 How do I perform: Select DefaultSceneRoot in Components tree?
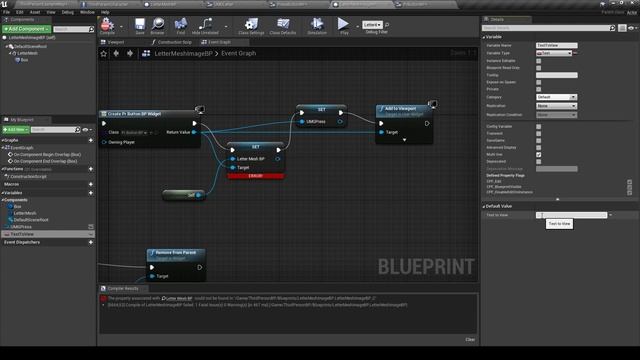click(31, 47)
